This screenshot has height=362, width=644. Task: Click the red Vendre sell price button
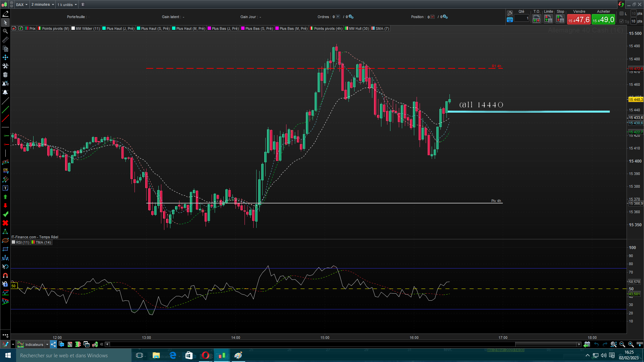tap(579, 20)
